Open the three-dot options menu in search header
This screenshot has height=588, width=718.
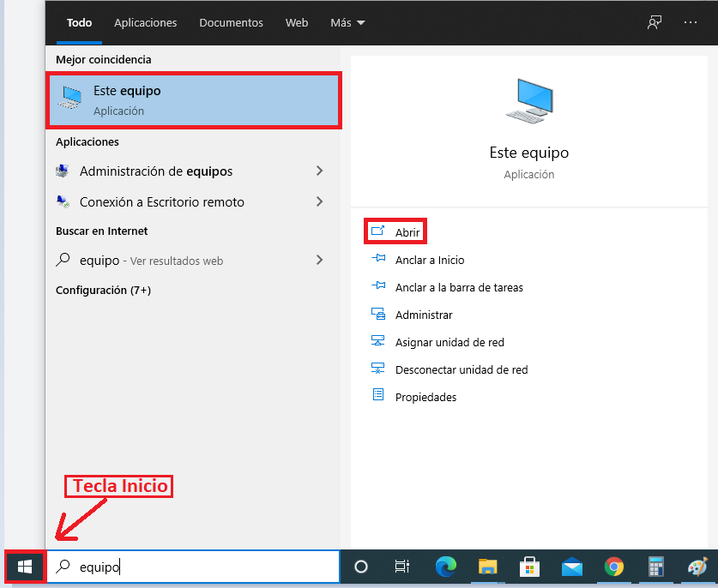tap(690, 22)
